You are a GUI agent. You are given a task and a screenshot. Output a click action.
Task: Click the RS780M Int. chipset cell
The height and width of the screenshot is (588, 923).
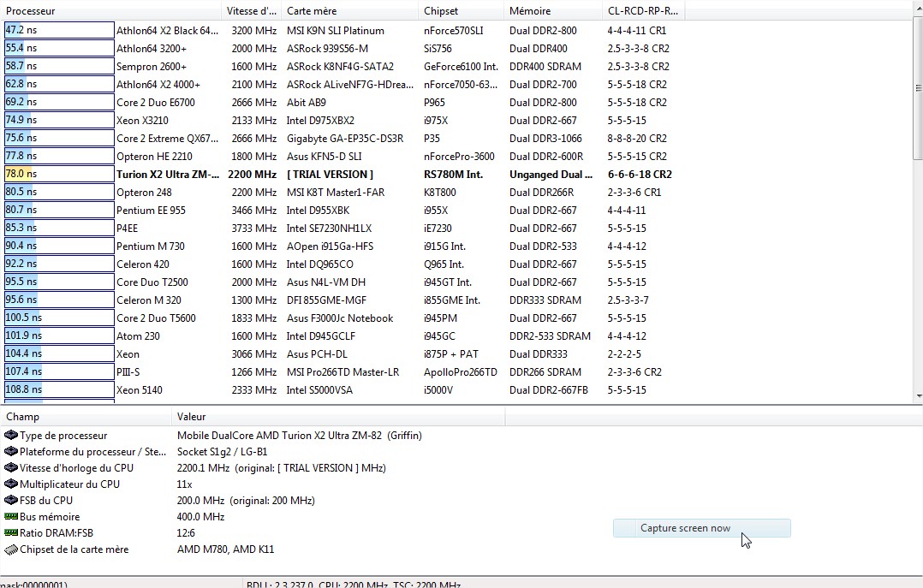455,175
